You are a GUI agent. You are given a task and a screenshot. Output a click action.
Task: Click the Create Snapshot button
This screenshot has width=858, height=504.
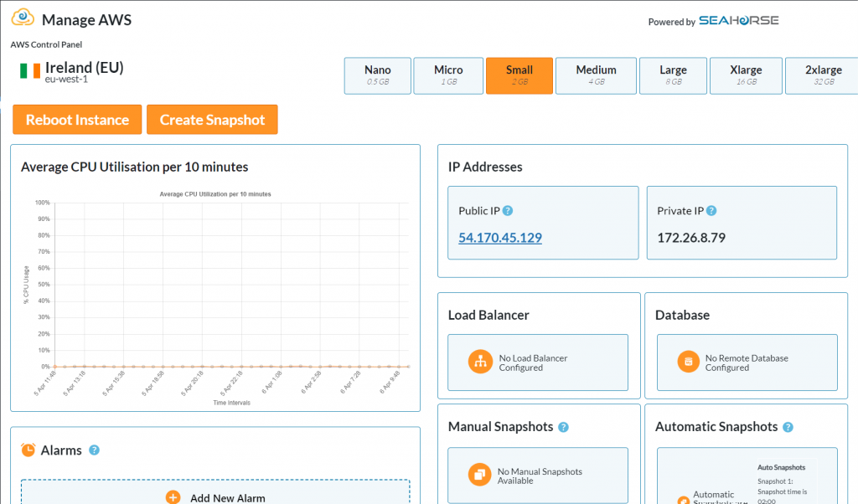point(212,119)
